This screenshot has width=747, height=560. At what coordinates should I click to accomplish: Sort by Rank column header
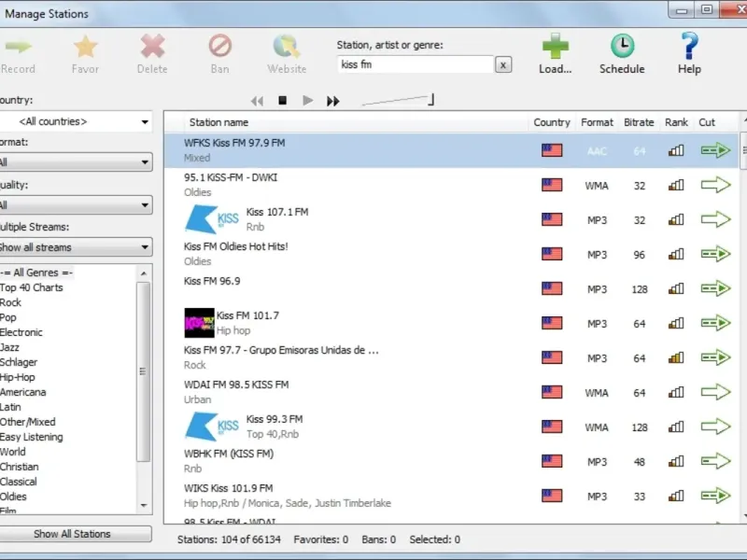[x=676, y=122]
